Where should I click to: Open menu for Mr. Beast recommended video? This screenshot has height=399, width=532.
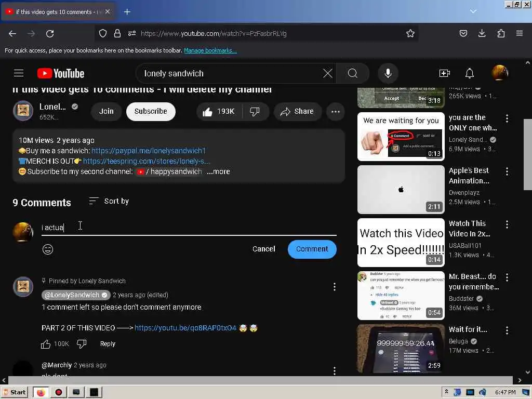[507, 277]
